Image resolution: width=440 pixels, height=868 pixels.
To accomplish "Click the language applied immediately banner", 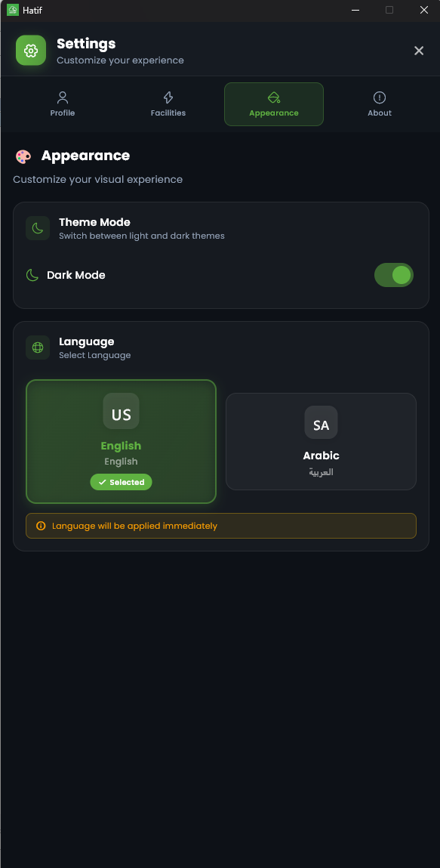I will click(x=220, y=525).
